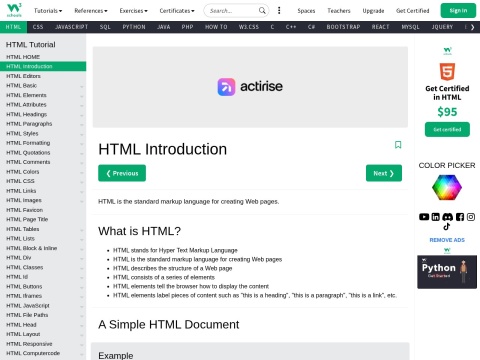Switch to the JAVA tab
This screenshot has width=480, height=360.
pyautogui.click(x=163, y=27)
